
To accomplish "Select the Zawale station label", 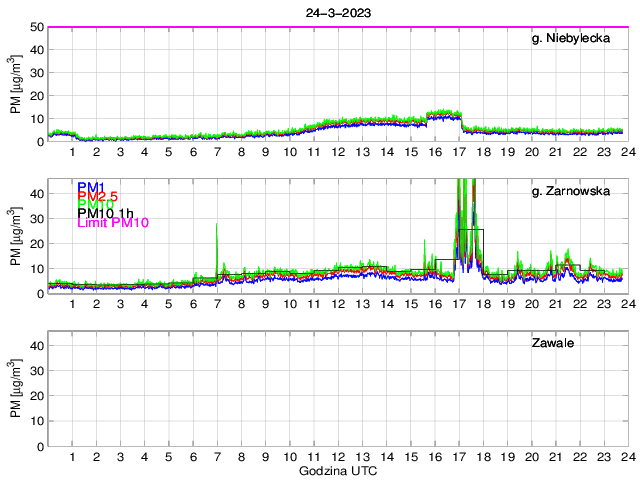I will click(552, 344).
